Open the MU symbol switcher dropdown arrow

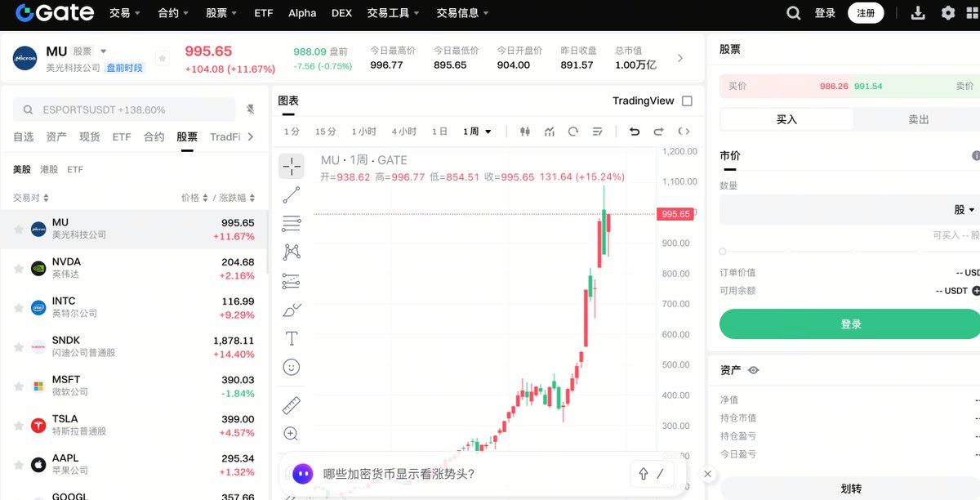point(103,51)
